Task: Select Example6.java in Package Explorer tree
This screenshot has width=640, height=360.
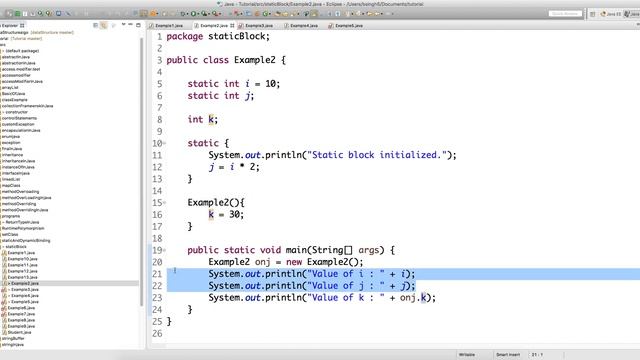Action: coord(20,308)
